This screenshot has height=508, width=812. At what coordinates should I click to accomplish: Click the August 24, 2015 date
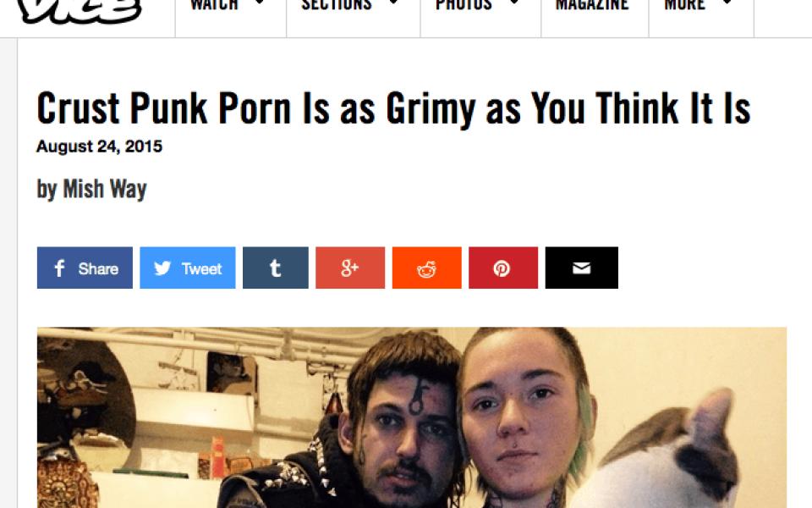(100, 146)
